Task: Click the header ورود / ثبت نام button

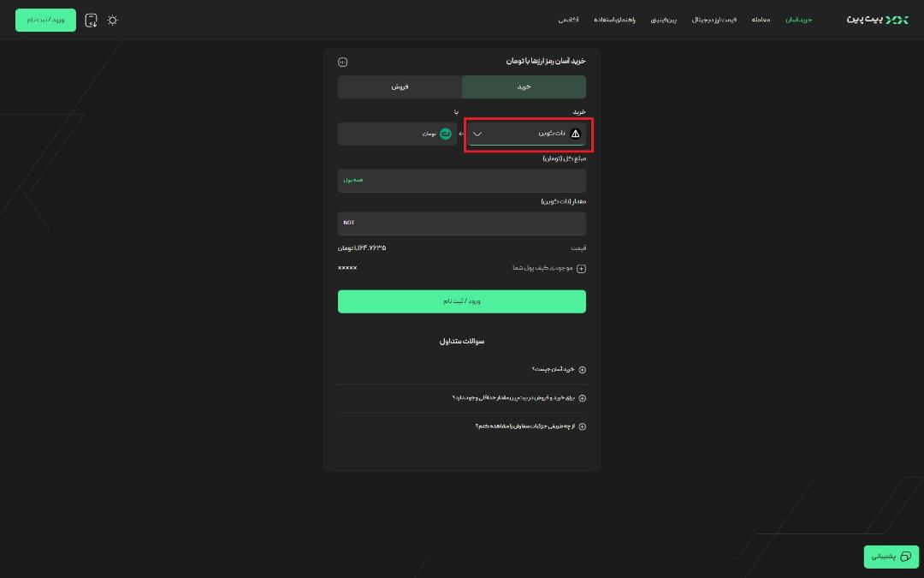Action: pos(45,20)
